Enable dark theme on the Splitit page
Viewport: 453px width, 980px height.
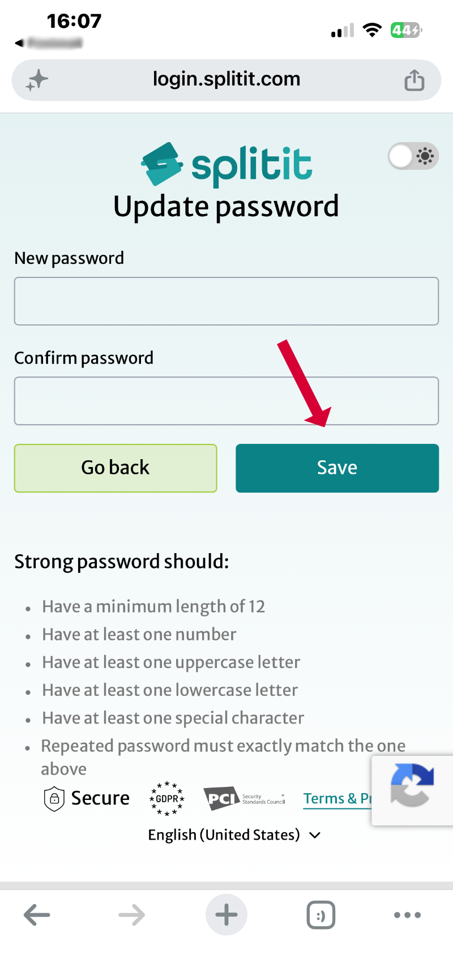pos(413,156)
